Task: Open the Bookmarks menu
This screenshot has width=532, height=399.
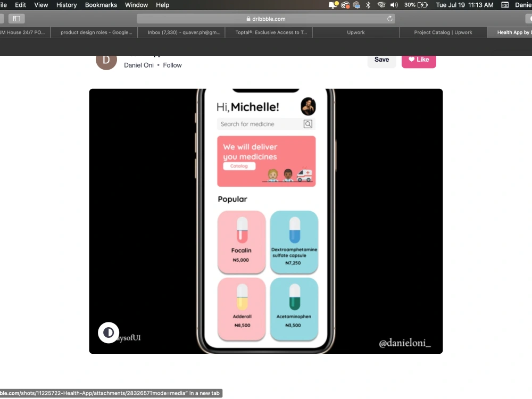Action: point(101,5)
